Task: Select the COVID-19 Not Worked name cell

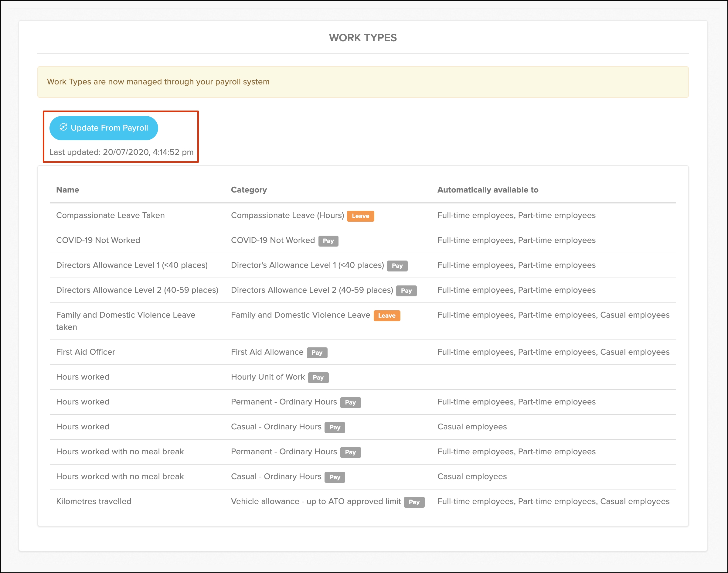Action: click(98, 240)
